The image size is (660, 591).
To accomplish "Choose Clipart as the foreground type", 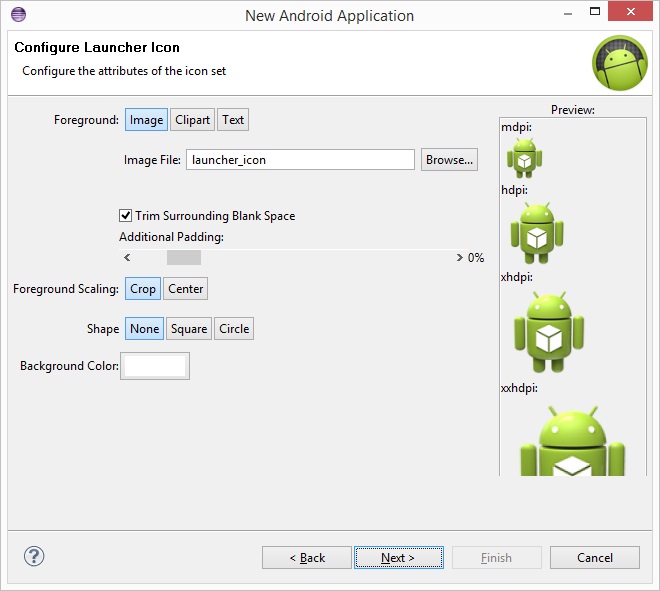I will [192, 120].
